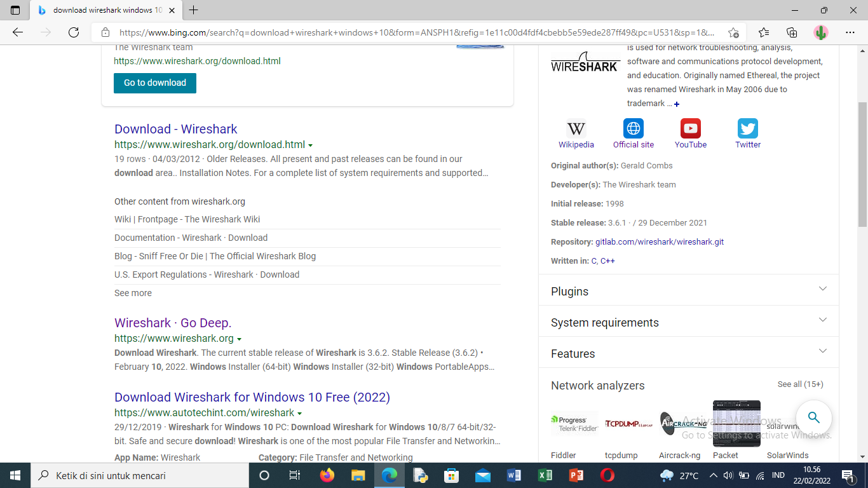This screenshot has width=868, height=488.
Task: Open Mail app from taskbar
Action: coord(482,475)
